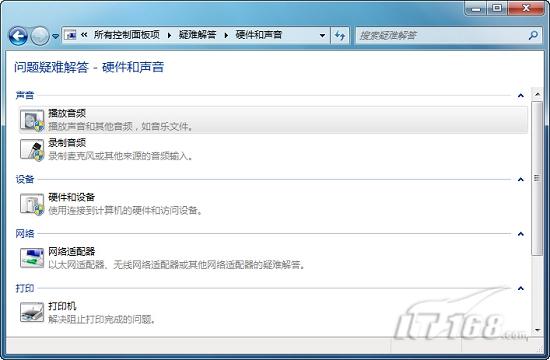Click description 解决阻止打印完成的问题
This screenshot has height=360, width=550.
(x=102, y=319)
